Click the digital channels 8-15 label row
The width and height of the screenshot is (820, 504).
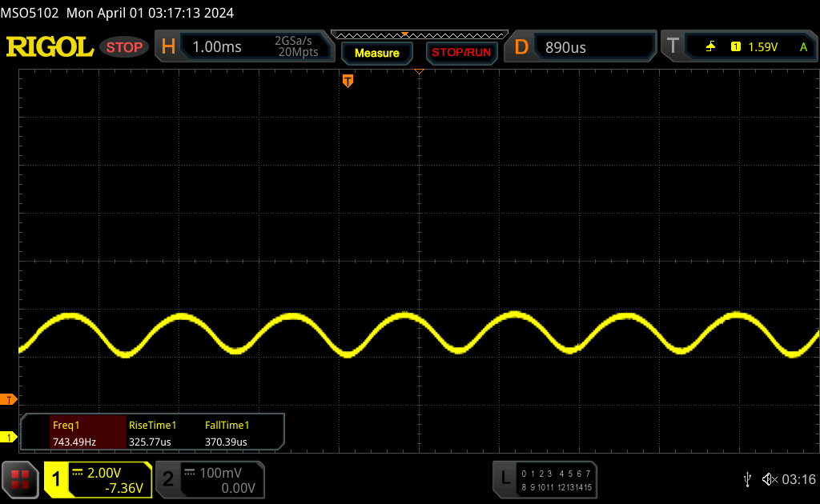click(x=557, y=487)
